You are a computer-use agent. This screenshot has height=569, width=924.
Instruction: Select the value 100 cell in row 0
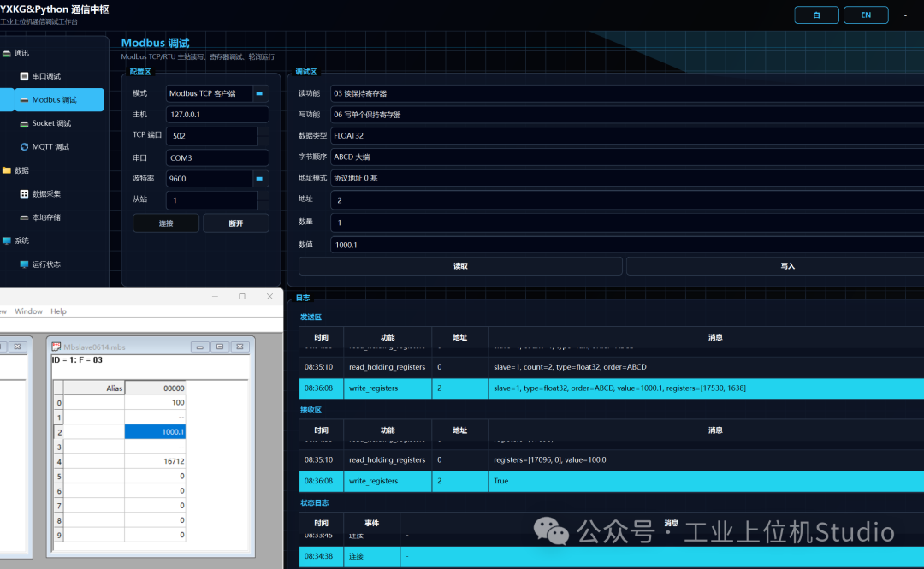(155, 403)
